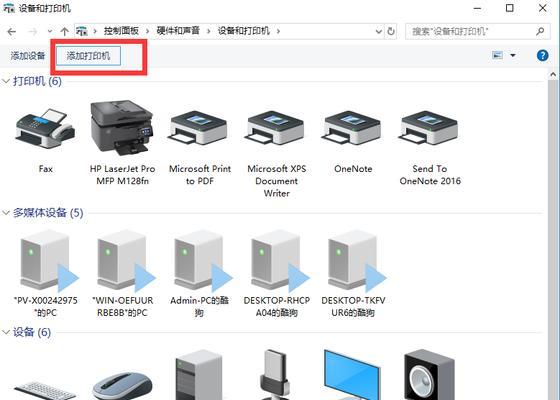Select the HP LaserJet Pro MFP M128fn printer

point(122,128)
